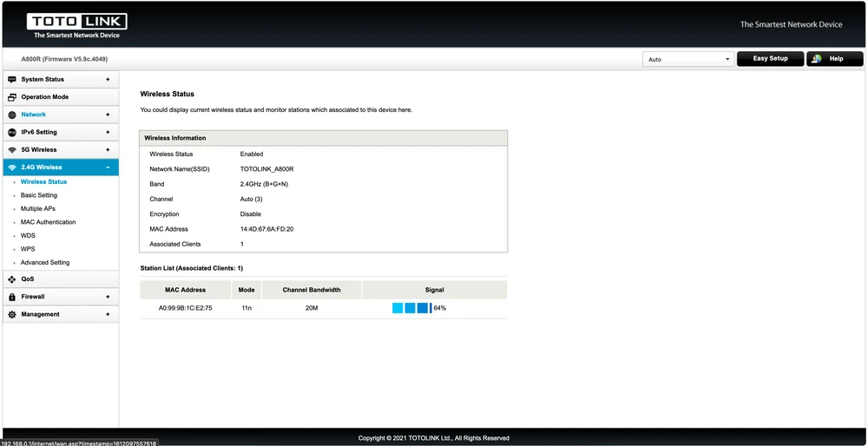Open the MAC Authentication submenu item
The height and width of the screenshot is (446, 868).
pos(48,222)
